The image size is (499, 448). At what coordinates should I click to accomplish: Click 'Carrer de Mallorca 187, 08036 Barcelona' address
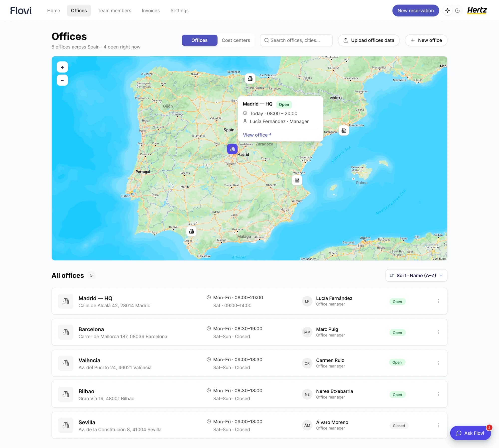[123, 336]
